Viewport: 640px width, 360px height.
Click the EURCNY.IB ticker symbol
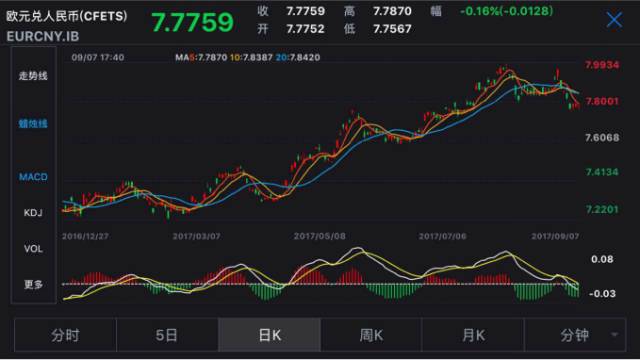click(42, 36)
